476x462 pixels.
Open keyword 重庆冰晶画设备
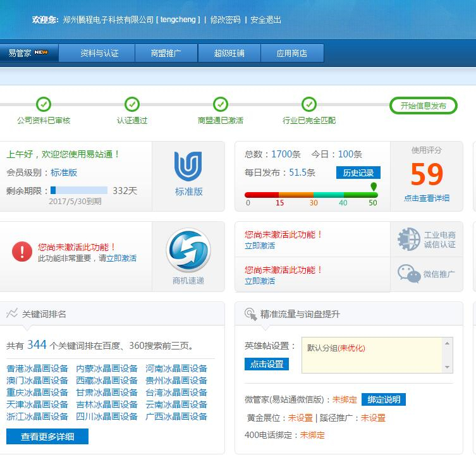click(37, 392)
